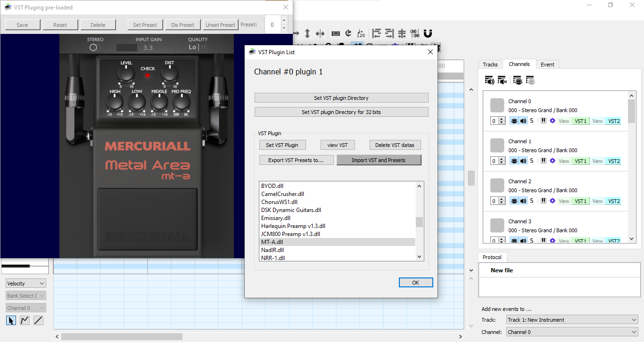Select MT-A.dll in plugin list
Screen dimensions: 644x342
pyautogui.click(x=337, y=242)
